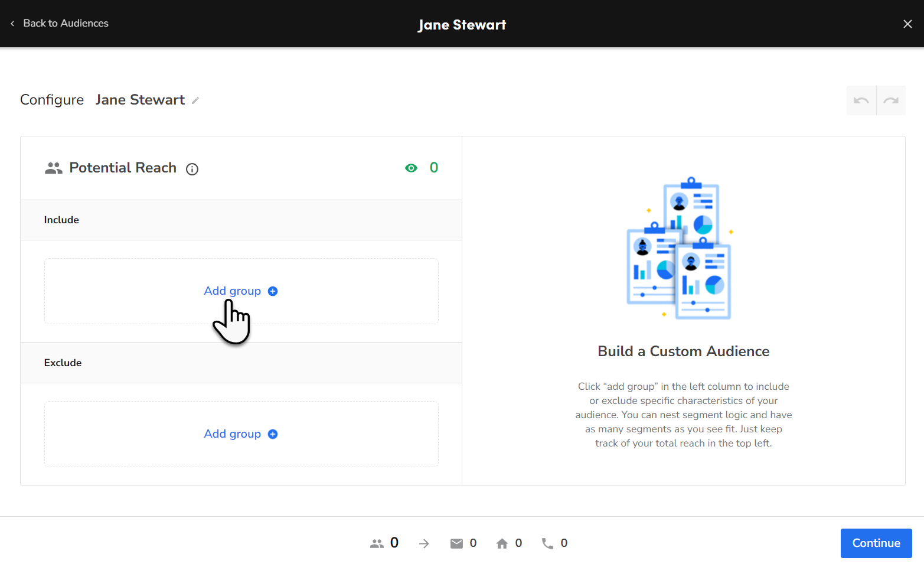
Task: Click the pencil icon to rename Jane Stewart
Action: pyautogui.click(x=195, y=100)
